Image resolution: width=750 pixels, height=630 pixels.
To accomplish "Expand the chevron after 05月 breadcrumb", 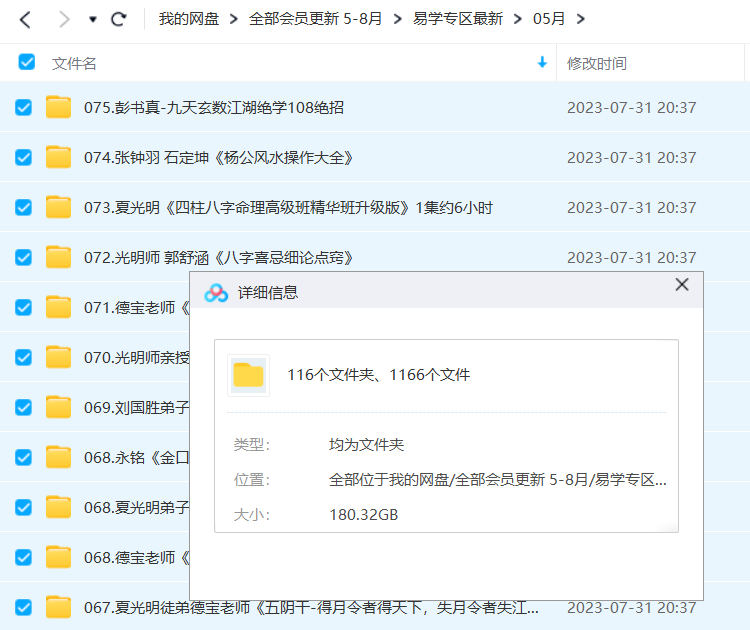I will [x=582, y=19].
